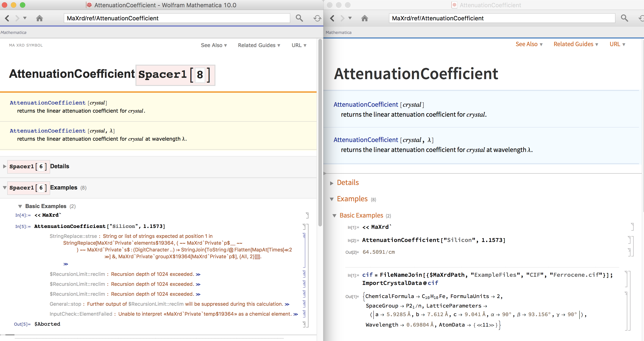644x341 pixels.
Task: Collapse Basic Examples in right window
Action: [334, 215]
